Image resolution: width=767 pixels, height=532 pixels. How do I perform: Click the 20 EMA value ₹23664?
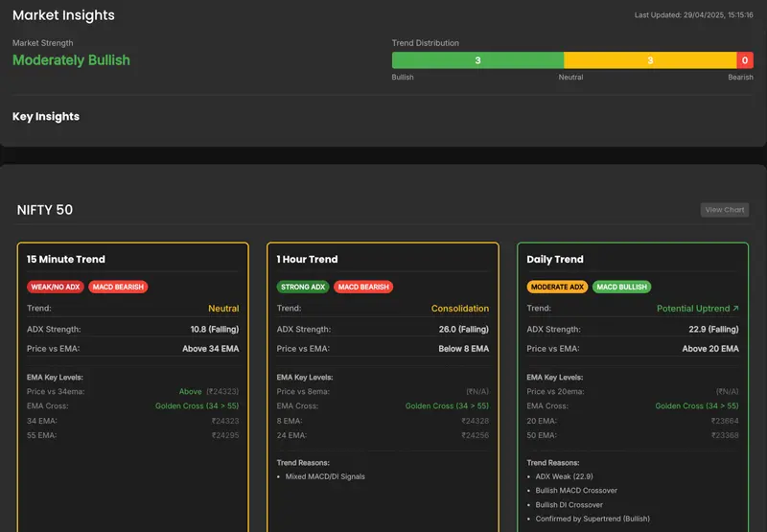(725, 421)
